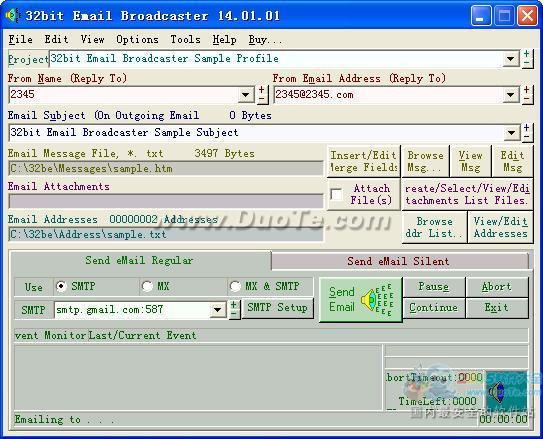
Task: Click the Edit Msg button
Action: (x=512, y=161)
